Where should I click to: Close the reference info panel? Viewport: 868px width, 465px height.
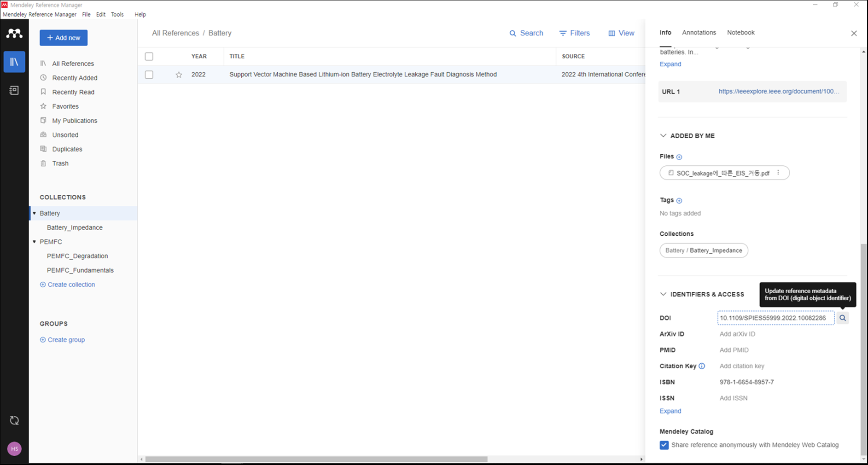click(x=854, y=33)
